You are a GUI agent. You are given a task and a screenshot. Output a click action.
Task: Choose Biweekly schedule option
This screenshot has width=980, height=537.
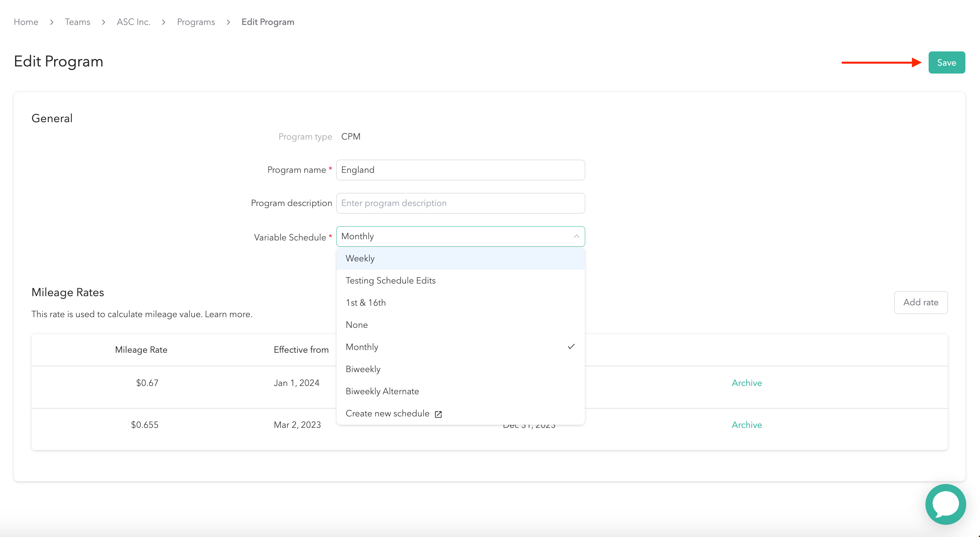point(363,369)
